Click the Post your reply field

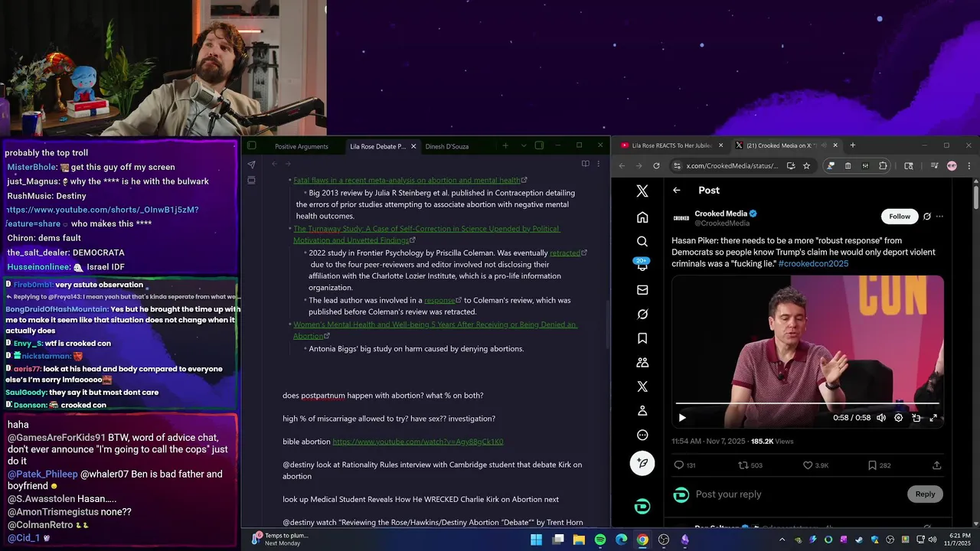pyautogui.click(x=796, y=494)
